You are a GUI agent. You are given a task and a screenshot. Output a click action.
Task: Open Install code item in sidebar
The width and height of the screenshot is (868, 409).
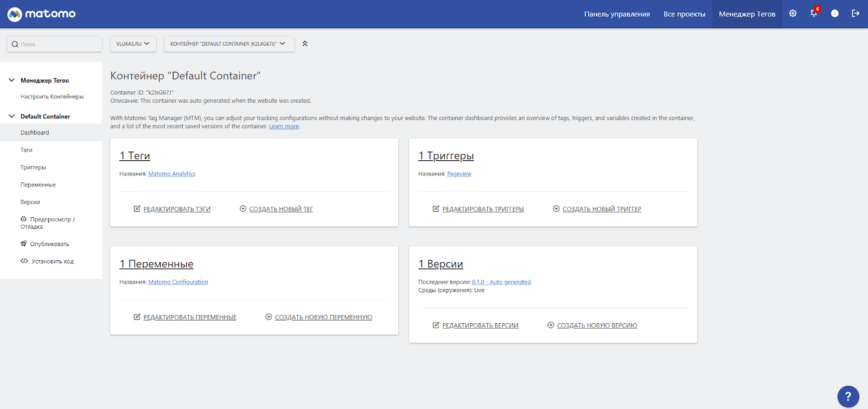pyautogui.click(x=52, y=261)
